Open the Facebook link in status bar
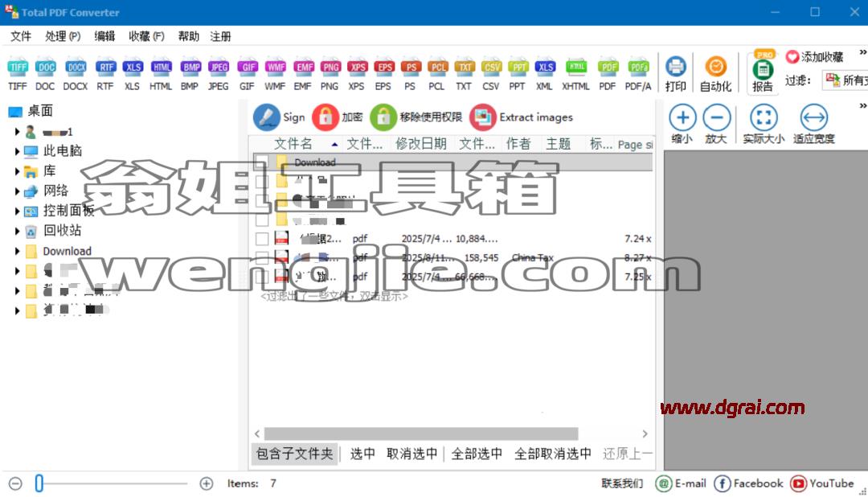Viewport: 868px width, 497px height. click(x=748, y=483)
